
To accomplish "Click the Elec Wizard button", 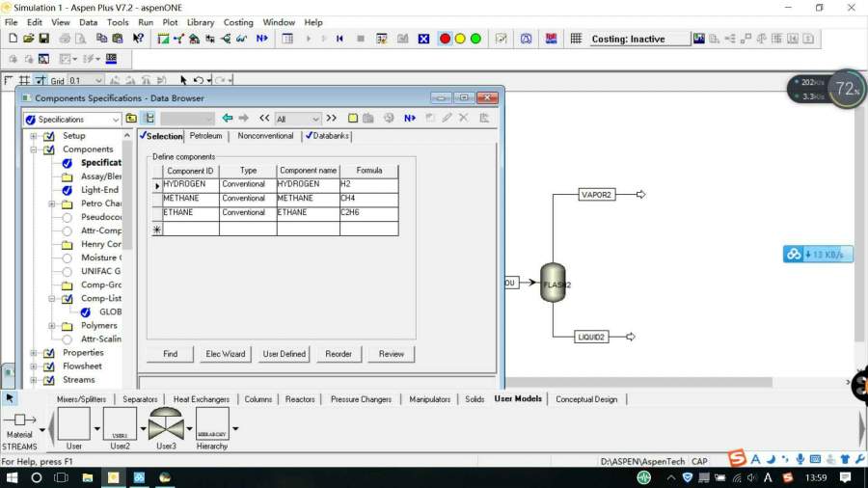I will (x=226, y=354).
